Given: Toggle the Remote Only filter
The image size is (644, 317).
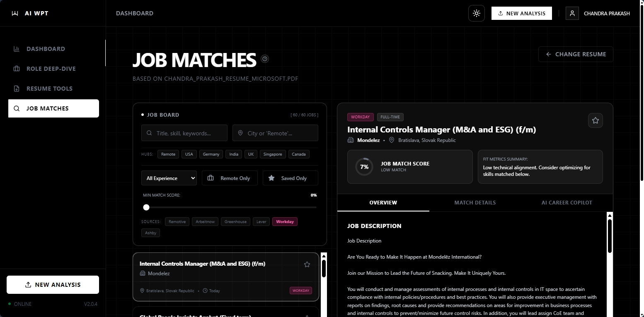Looking at the screenshot, I should [230, 178].
